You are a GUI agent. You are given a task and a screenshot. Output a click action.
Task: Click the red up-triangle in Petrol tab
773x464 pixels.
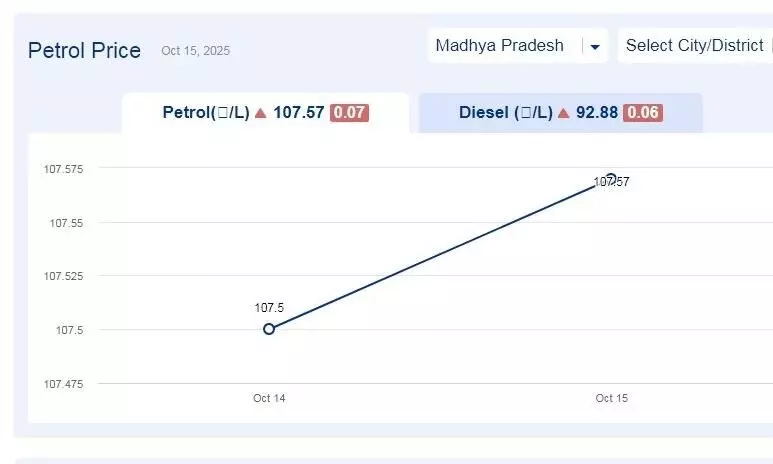[x=260, y=113]
